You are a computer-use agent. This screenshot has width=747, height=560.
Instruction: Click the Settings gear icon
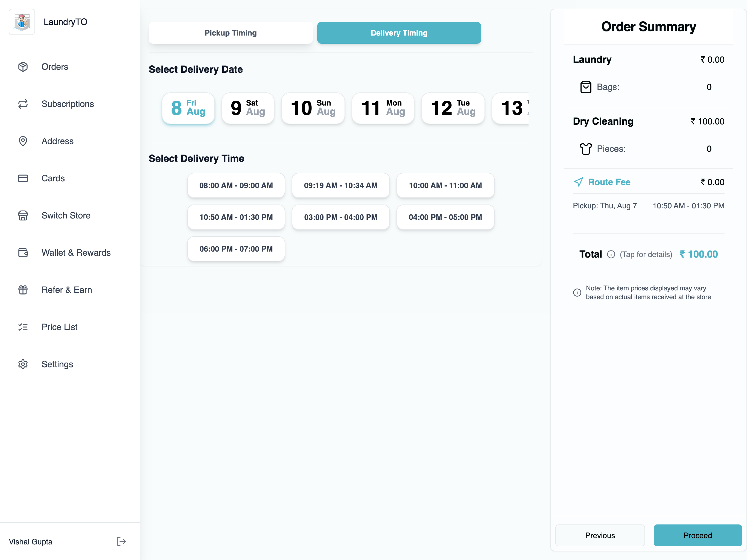click(23, 364)
